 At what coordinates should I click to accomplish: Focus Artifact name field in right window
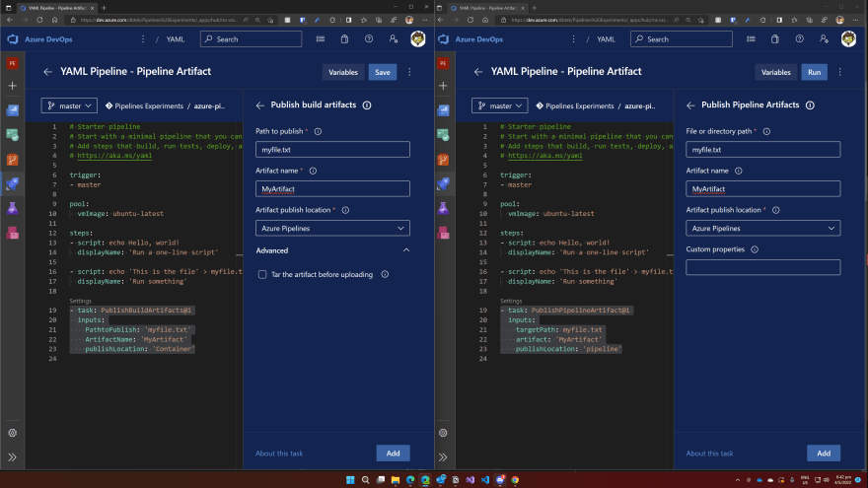(763, 188)
